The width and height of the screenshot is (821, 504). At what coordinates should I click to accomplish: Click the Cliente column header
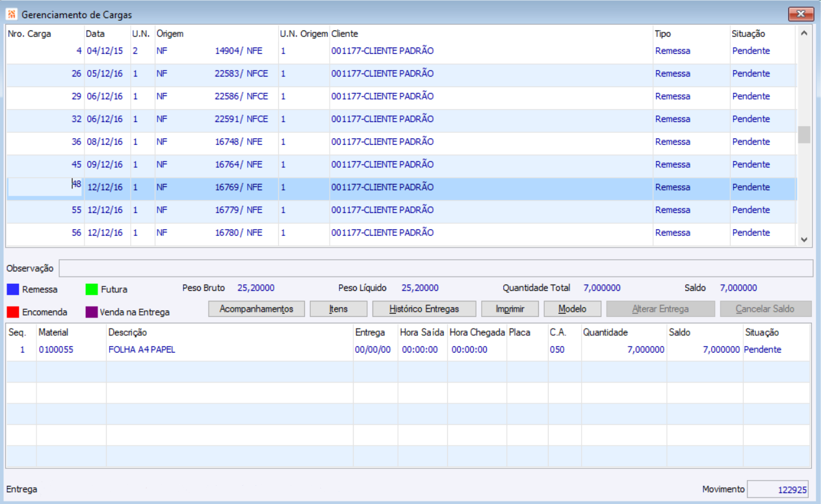[345, 34]
